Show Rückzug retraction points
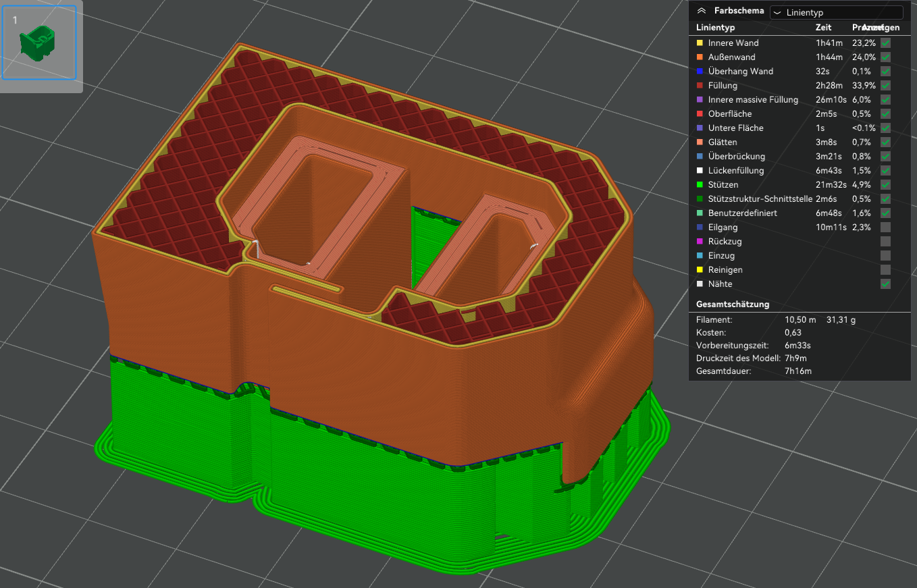This screenshot has width=917, height=588. click(885, 242)
